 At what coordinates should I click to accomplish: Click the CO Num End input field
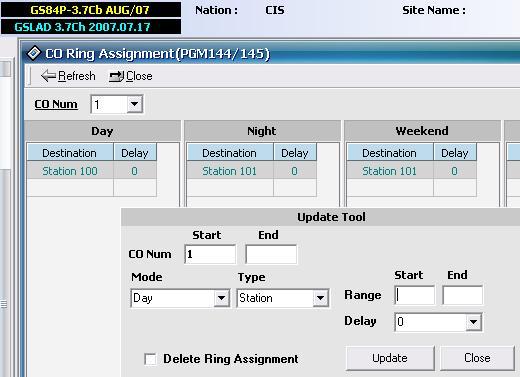(x=271, y=254)
